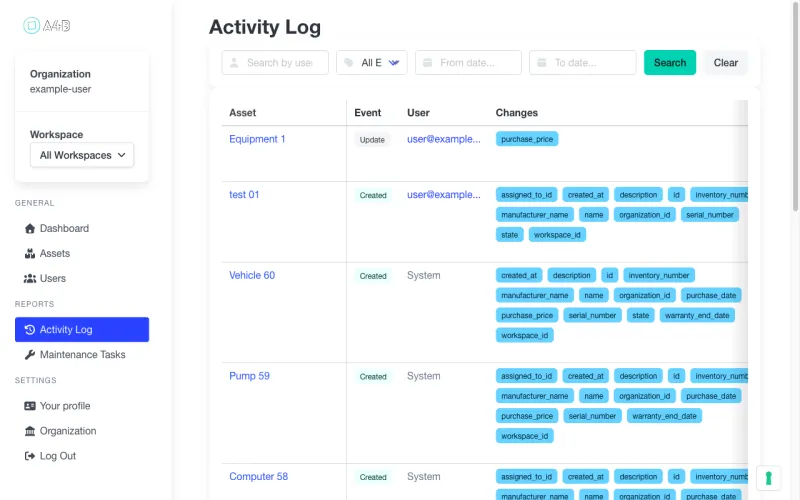Click the User column header
This screenshot has width=800, height=500.
pyautogui.click(x=418, y=112)
